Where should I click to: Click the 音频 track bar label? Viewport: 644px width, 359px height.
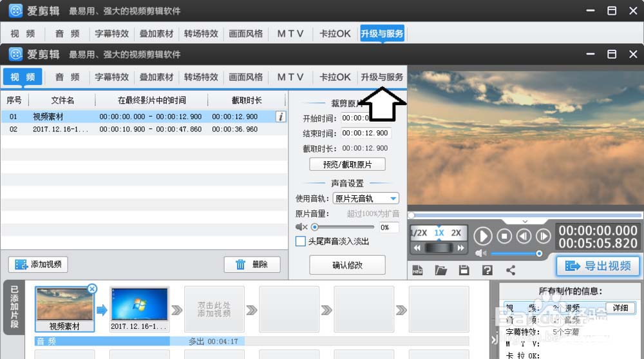click(x=46, y=341)
